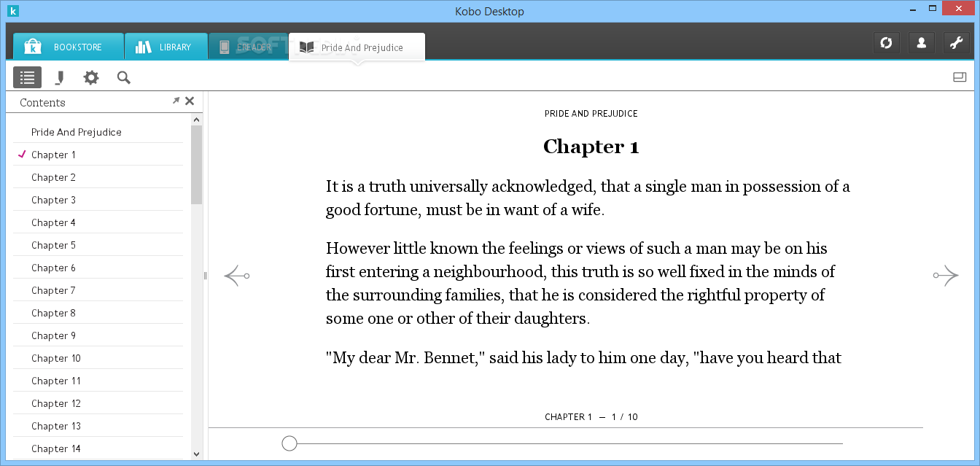Viewport: 980px width, 466px height.
Task: Go to previous page arrow
Action: click(x=236, y=276)
